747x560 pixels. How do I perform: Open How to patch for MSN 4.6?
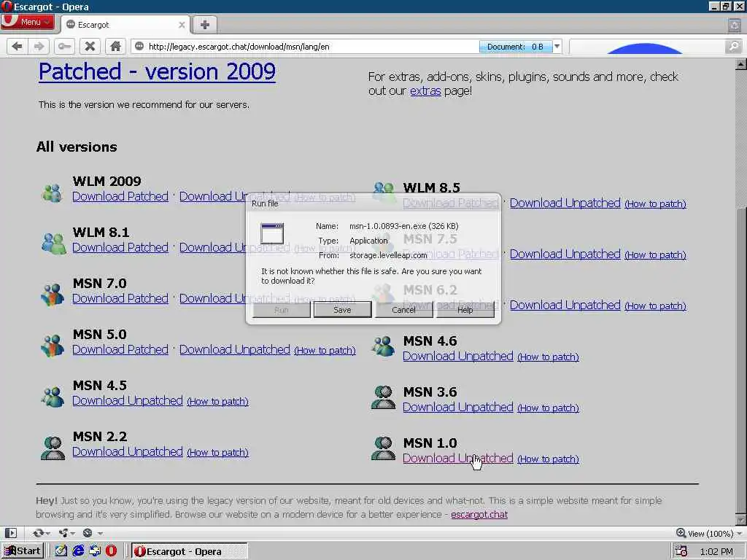pos(549,357)
